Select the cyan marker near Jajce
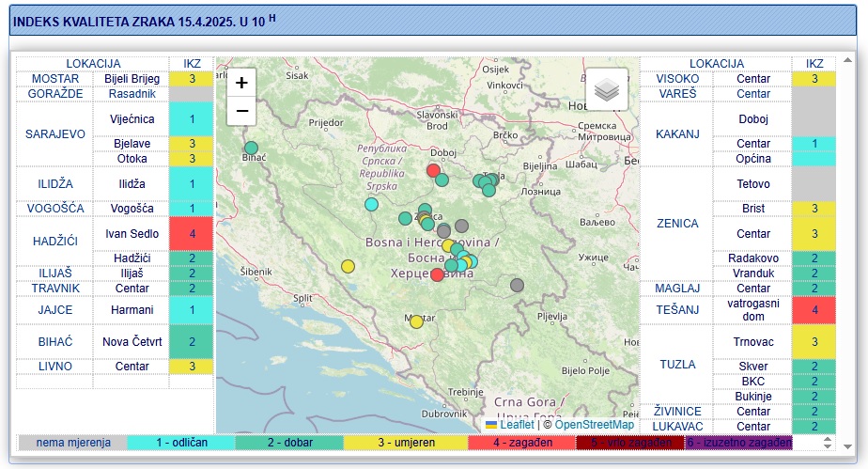This screenshot has width=868, height=469. (372, 204)
